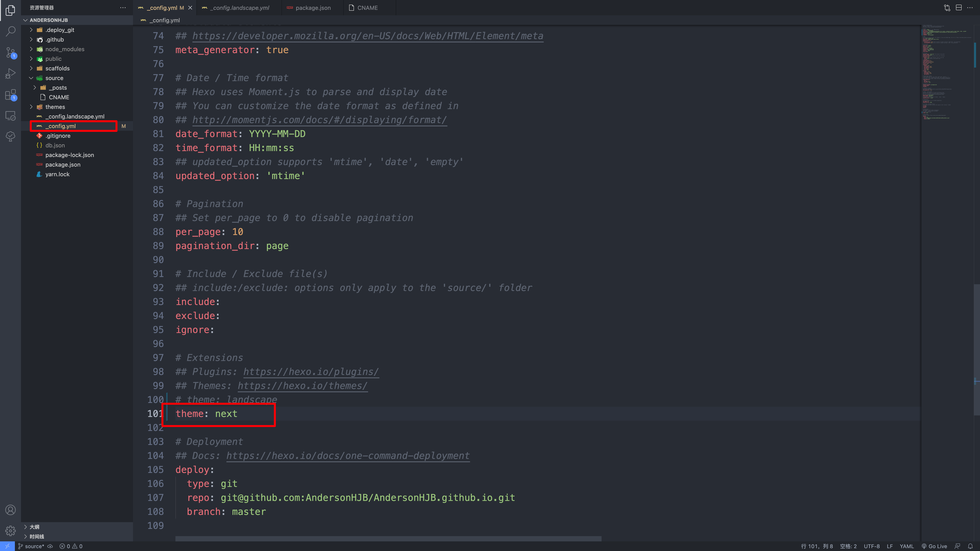This screenshot has height=551, width=980.
Task: Switch to the _config.landscape.yml tab
Action: [239, 8]
